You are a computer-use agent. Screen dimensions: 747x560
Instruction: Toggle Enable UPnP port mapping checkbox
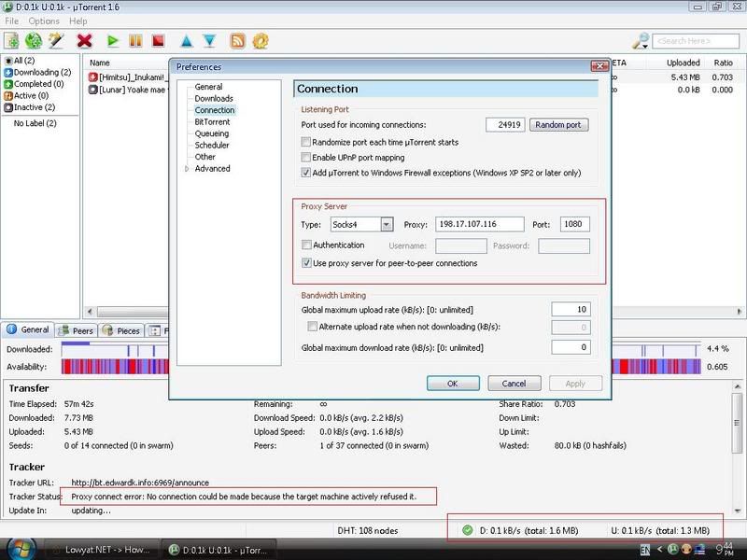306,158
